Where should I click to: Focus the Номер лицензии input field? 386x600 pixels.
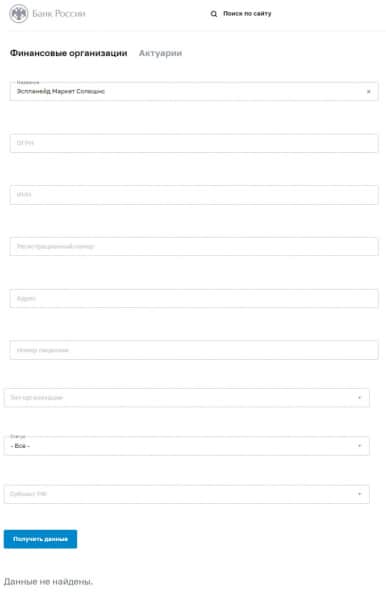point(194,350)
